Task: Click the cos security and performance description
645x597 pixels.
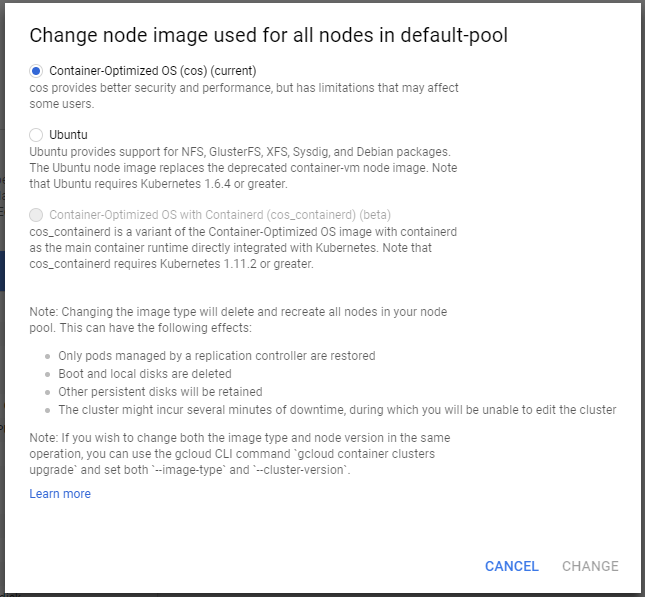Action: click(244, 96)
